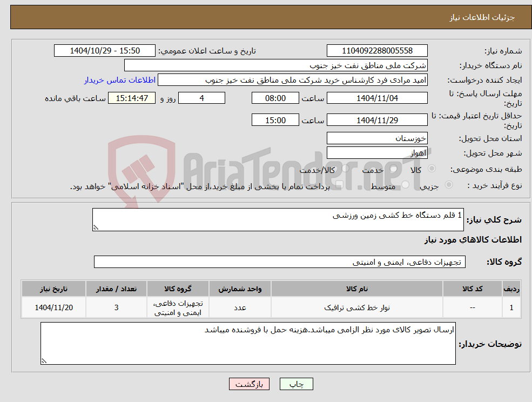This screenshot has width=532, height=402.
Task: Click the price validity date 1404/11/29
Action: coord(377,120)
